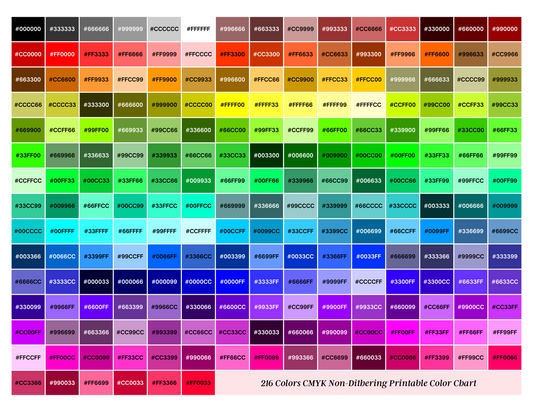The width and height of the screenshot is (533, 412).
Task: Click the white #FFFFFF swatch
Action: (199, 29)
